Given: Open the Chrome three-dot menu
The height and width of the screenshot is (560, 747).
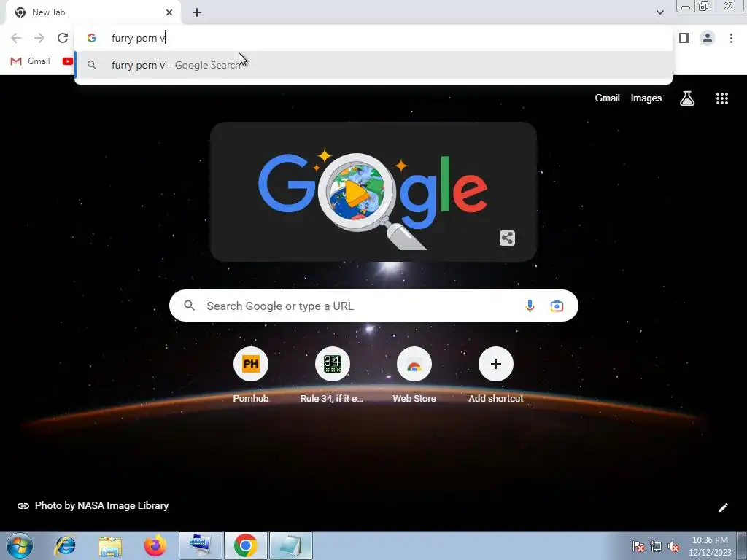Looking at the screenshot, I should pyautogui.click(x=731, y=38).
